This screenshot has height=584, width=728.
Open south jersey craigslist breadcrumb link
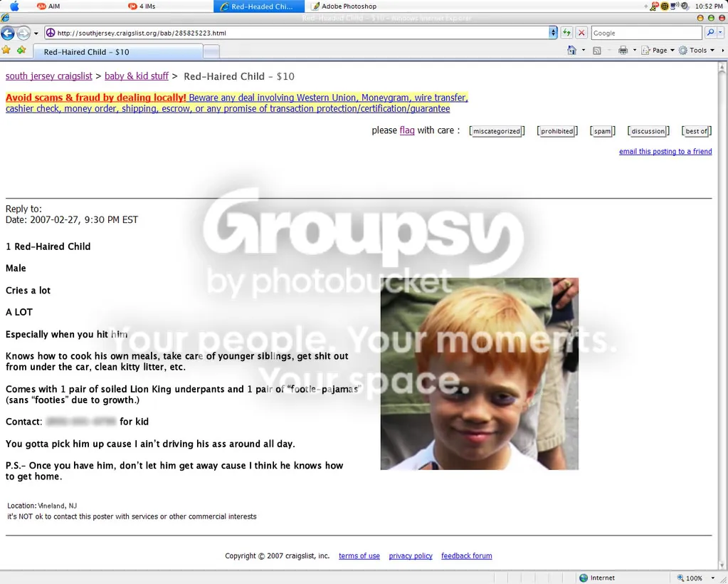tap(49, 76)
